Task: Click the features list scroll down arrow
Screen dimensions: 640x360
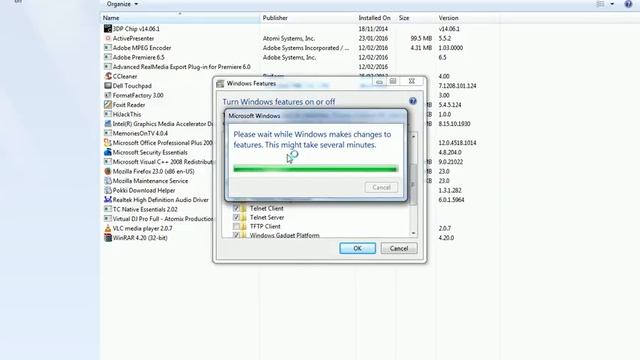Action: point(413,233)
